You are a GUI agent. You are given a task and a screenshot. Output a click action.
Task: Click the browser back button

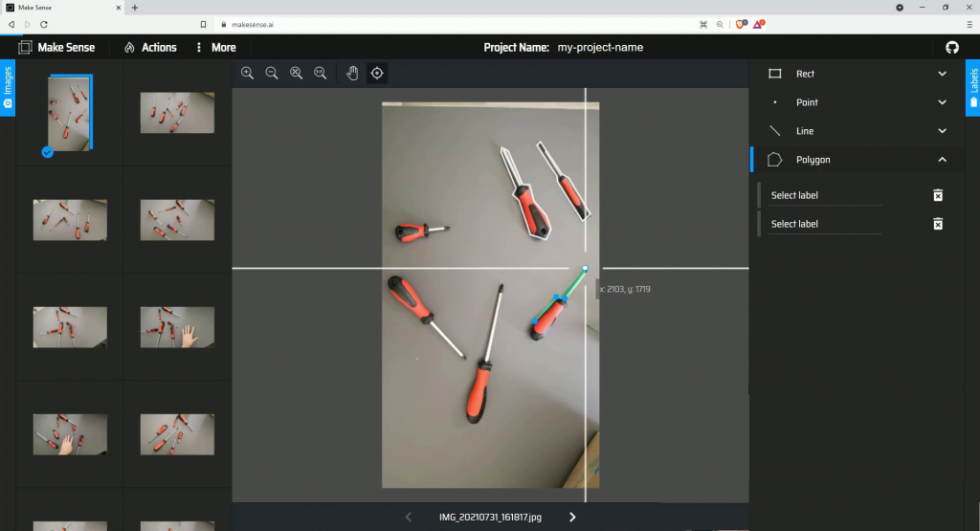click(x=11, y=24)
